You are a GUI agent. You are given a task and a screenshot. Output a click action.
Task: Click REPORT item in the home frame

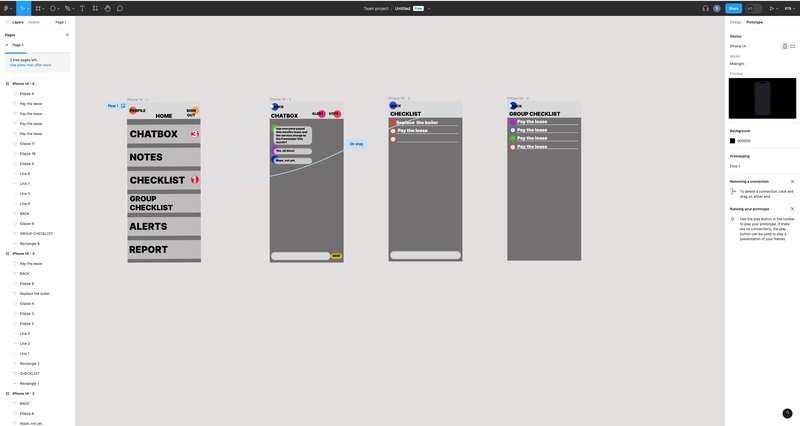pos(164,249)
